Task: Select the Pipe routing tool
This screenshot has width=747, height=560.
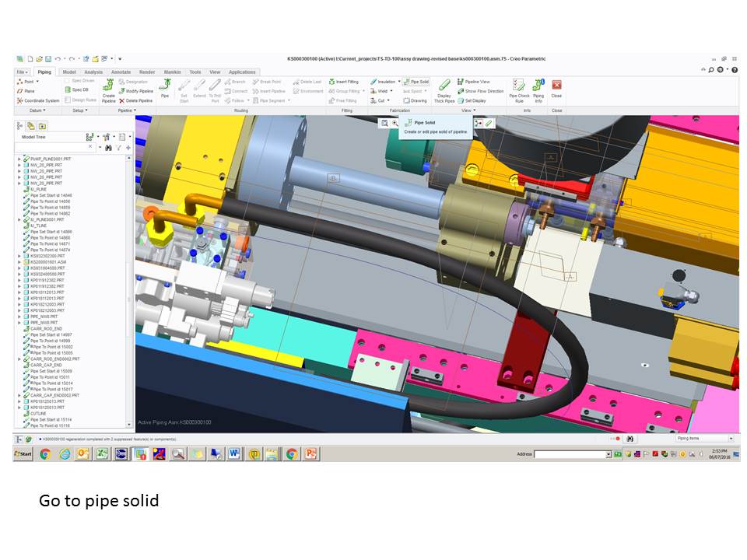Action: (165, 89)
